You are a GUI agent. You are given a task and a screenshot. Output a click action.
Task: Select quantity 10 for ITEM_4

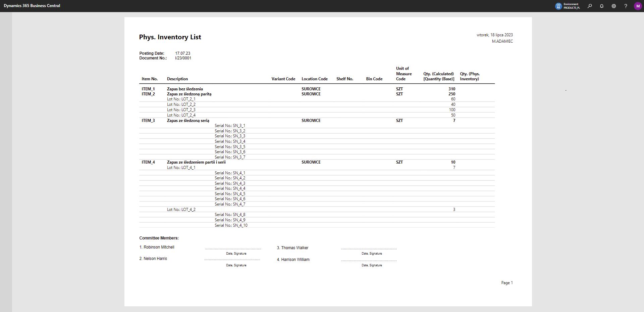point(453,162)
